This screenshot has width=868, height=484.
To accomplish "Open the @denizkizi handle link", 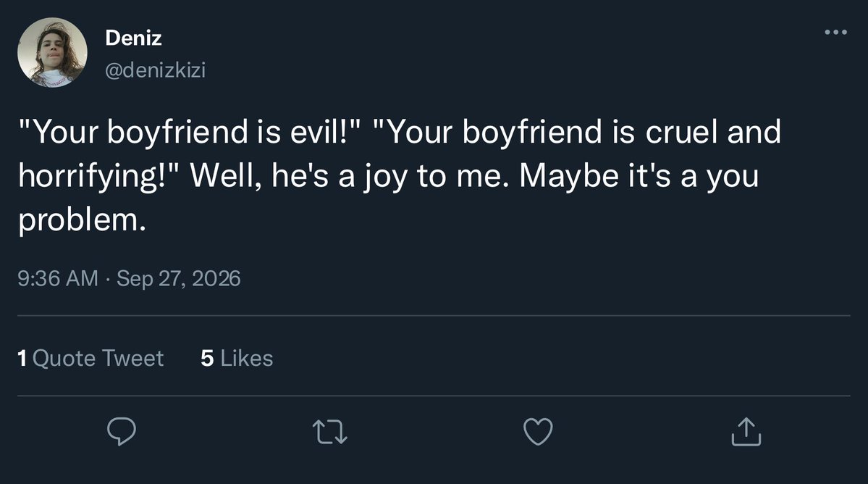I will (156, 70).
